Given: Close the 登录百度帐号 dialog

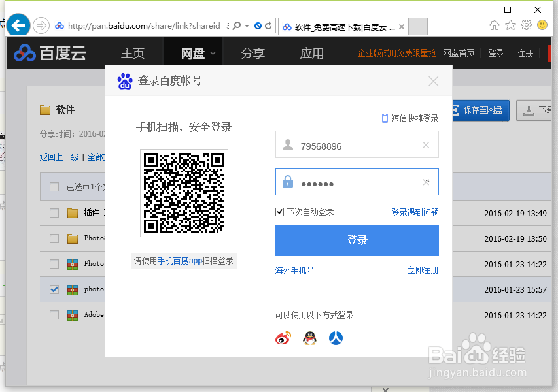Looking at the screenshot, I should [433, 81].
